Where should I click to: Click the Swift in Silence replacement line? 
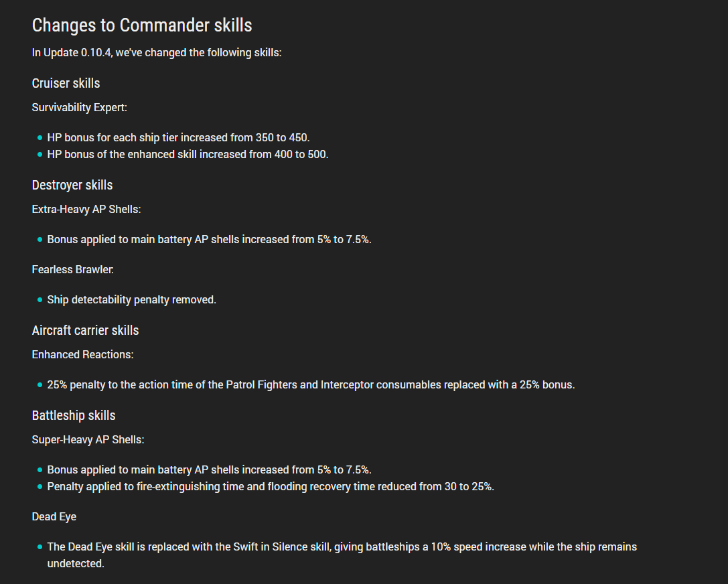click(x=342, y=546)
